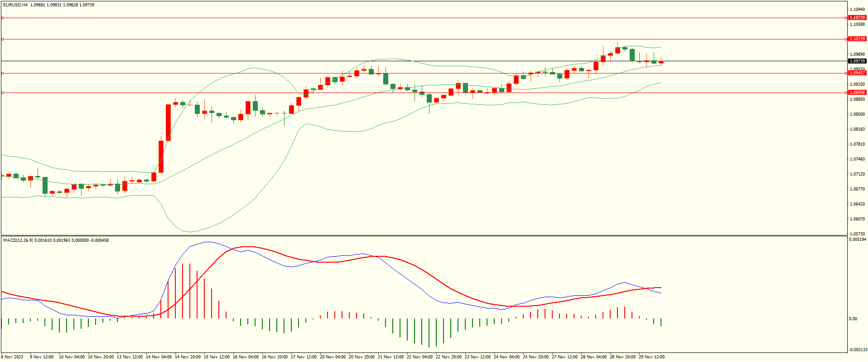868x362 pixels.
Task: Click the EURUSD,H4 chart title text
Action: (x=15, y=5)
